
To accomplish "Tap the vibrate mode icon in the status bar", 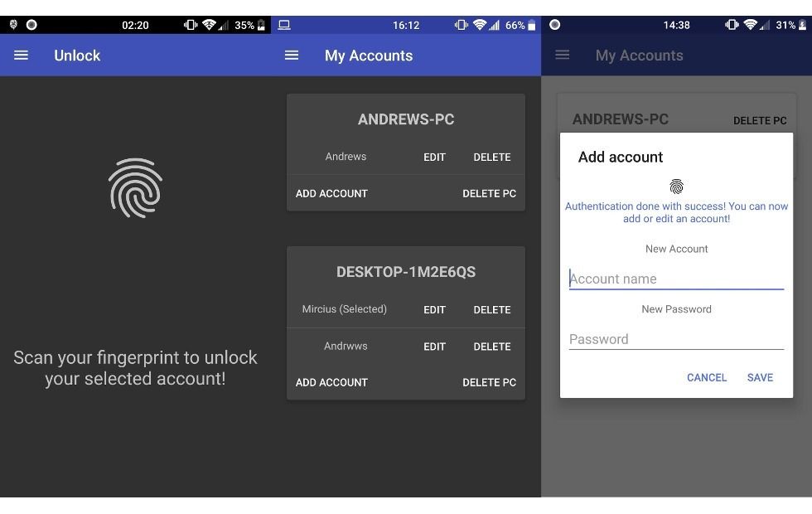I will tap(192, 25).
